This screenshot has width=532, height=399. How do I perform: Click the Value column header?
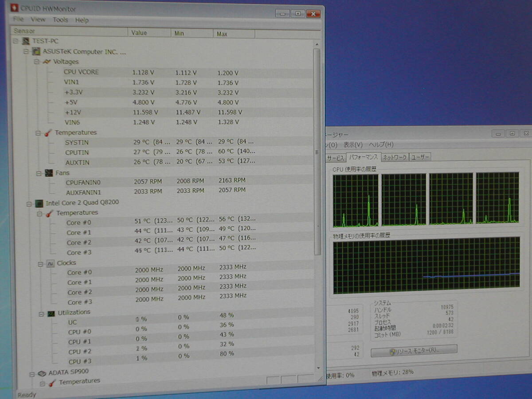[149, 32]
